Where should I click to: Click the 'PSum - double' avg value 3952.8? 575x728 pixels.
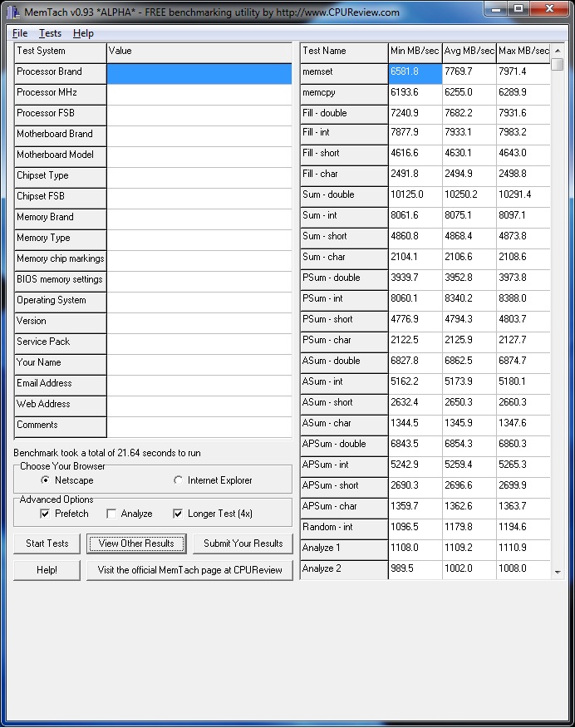(469, 280)
